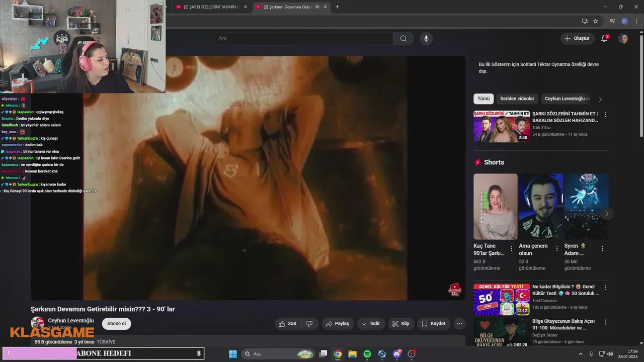Click the YouTube search magnifier button
This screenshot has height=362, width=644.
404,39
